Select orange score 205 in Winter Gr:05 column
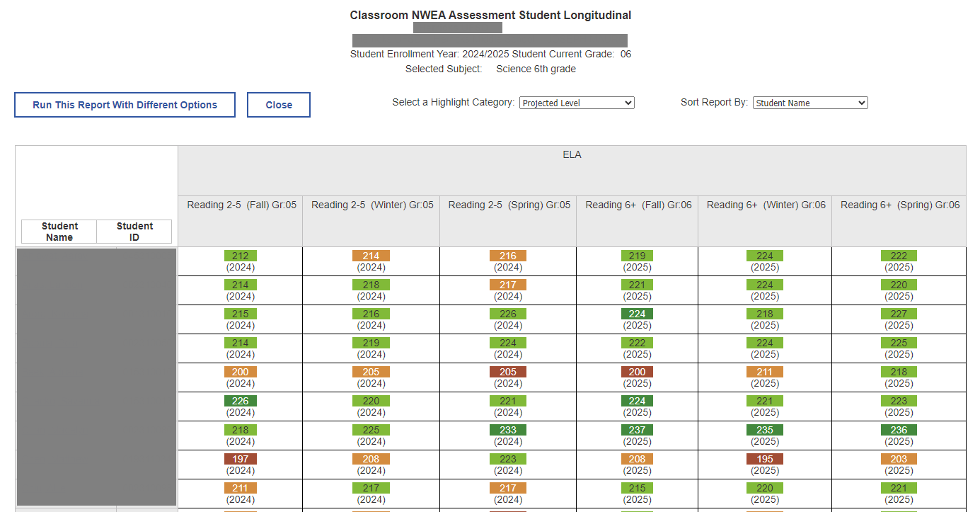Viewport: 980px width, 512px height. [371, 372]
